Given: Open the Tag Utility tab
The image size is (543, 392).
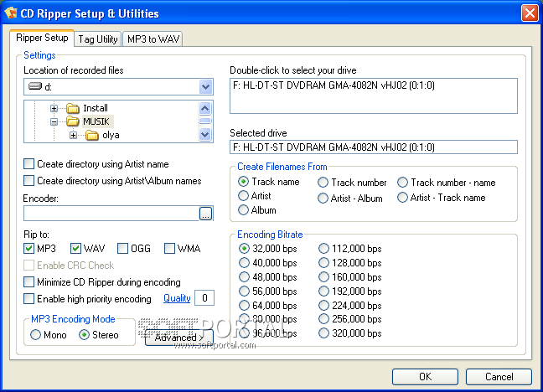Looking at the screenshot, I should 98,39.
